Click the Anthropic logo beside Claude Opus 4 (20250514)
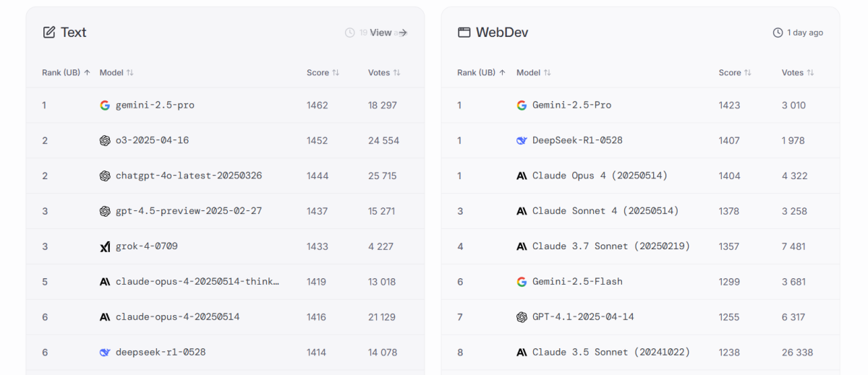This screenshot has height=375, width=868. [522, 176]
